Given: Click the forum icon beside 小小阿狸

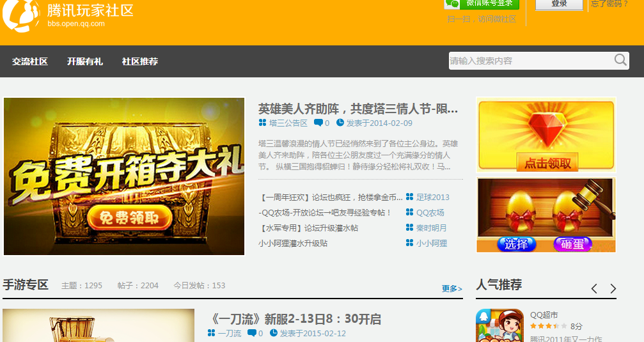Looking at the screenshot, I should coord(409,243).
